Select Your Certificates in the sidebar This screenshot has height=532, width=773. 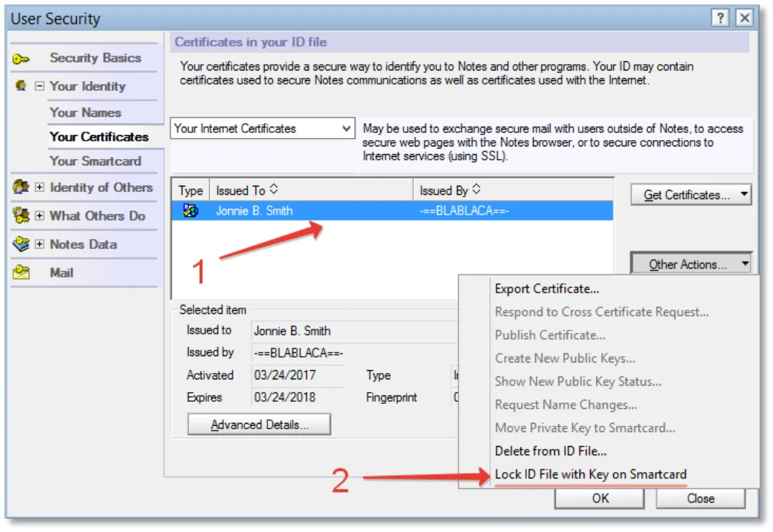click(x=99, y=137)
